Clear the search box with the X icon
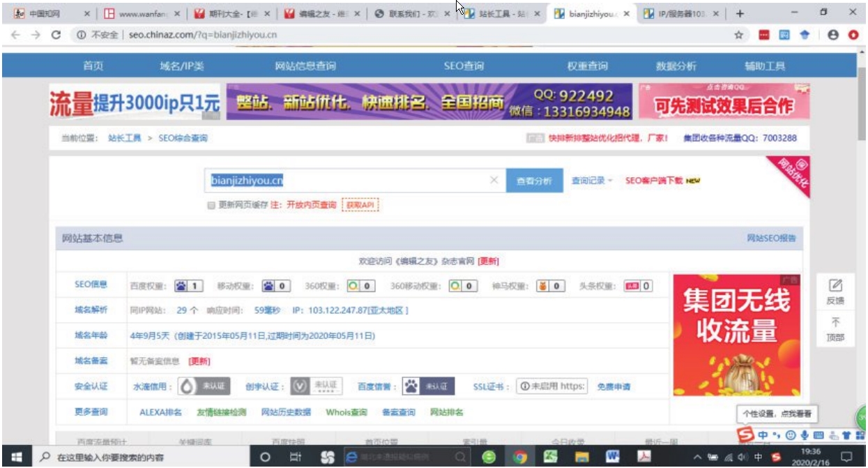This screenshot has height=468, width=868. click(x=494, y=181)
